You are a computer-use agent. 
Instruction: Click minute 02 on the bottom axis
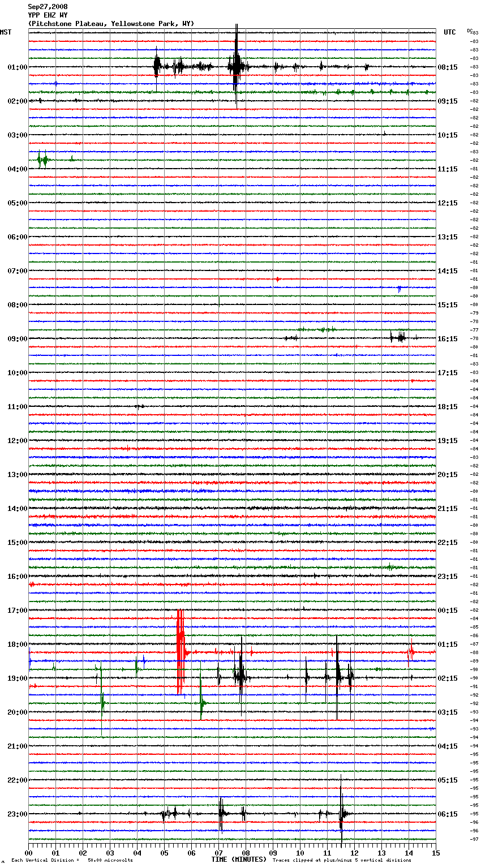coord(83,853)
